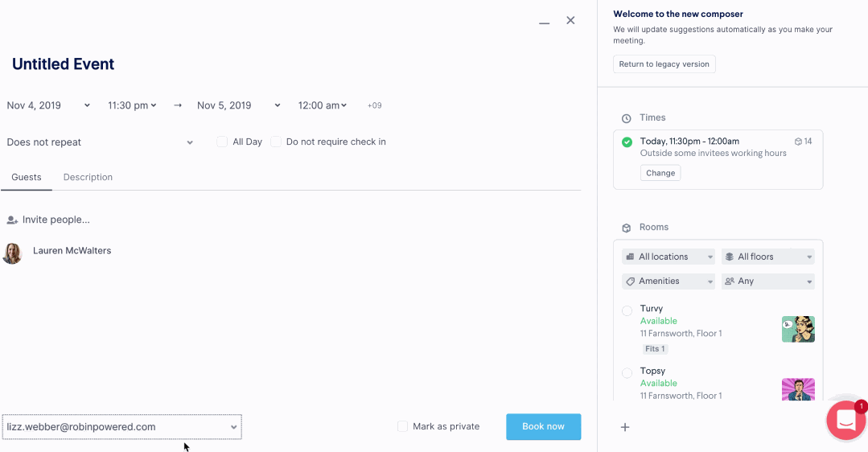Click the layers icon in All floors filter
The height and width of the screenshot is (452, 868).
pos(729,257)
